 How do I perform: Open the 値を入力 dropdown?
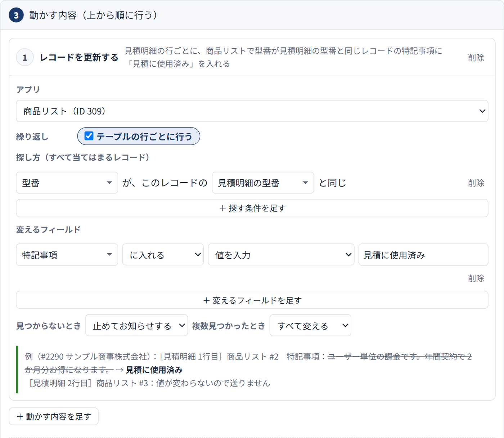click(x=281, y=255)
